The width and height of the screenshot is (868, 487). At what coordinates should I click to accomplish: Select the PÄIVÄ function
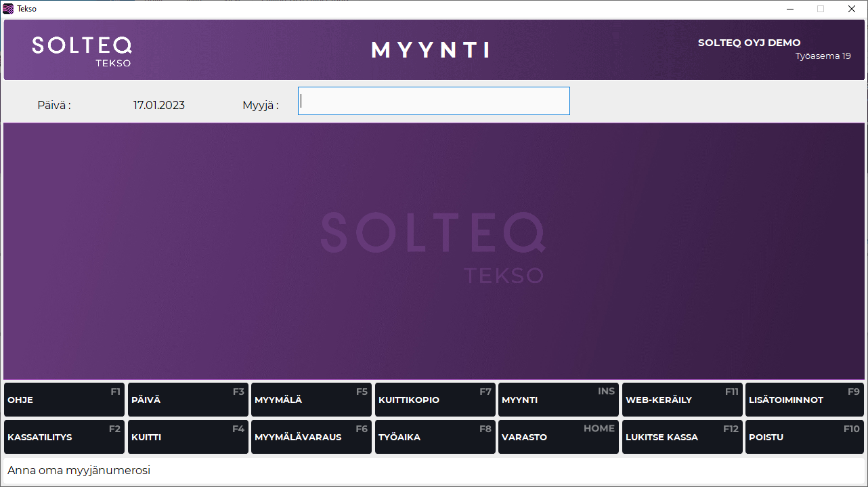pyautogui.click(x=188, y=400)
